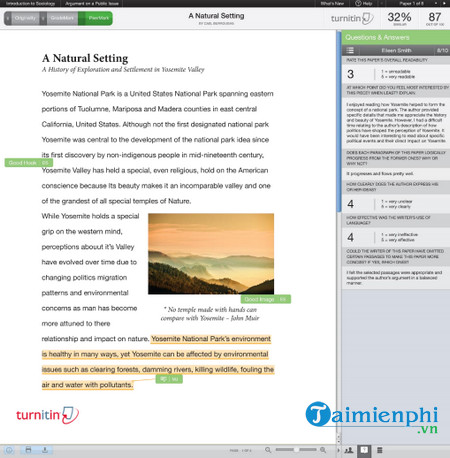This screenshot has width=450, height=458.
Task: Click the 32% similarity score
Action: 399,18
